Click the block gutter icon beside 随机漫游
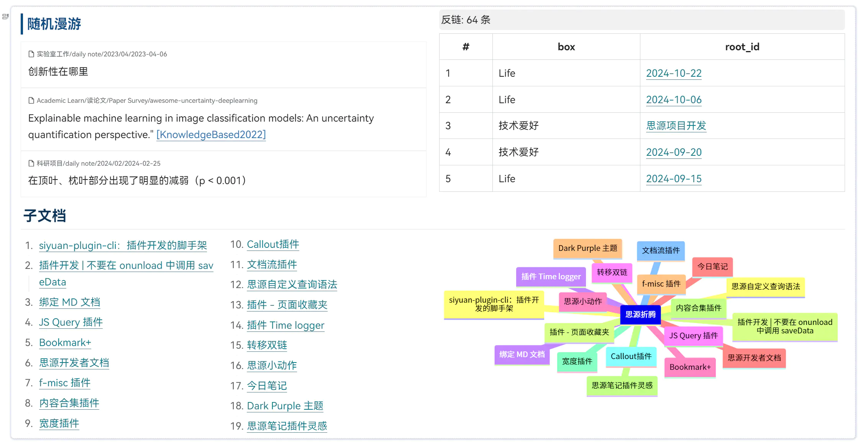The height and width of the screenshot is (445, 868). click(x=5, y=16)
